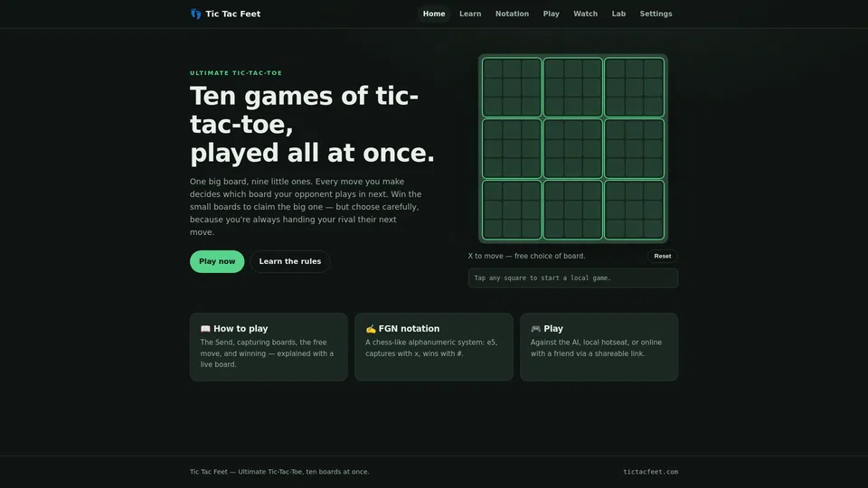868x488 pixels.
Task: Click the green Play now button
Action: click(217, 261)
